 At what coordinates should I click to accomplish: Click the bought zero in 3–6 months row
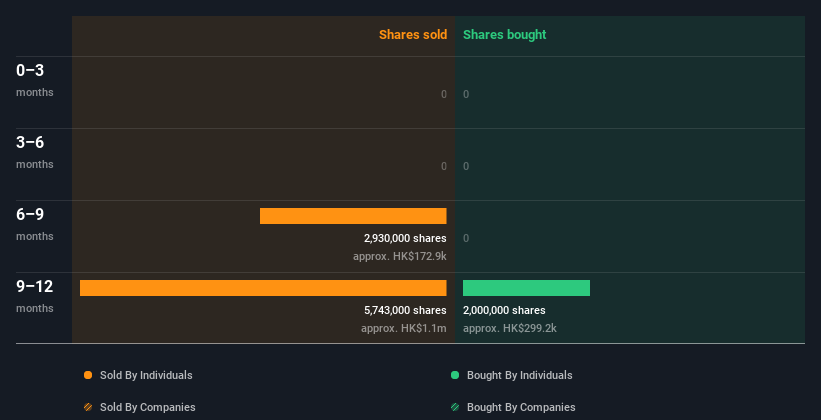coord(466,167)
